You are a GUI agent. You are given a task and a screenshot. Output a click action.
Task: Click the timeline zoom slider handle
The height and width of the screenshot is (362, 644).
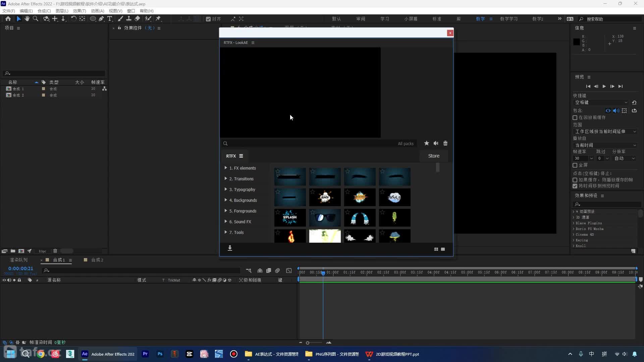pos(308,343)
